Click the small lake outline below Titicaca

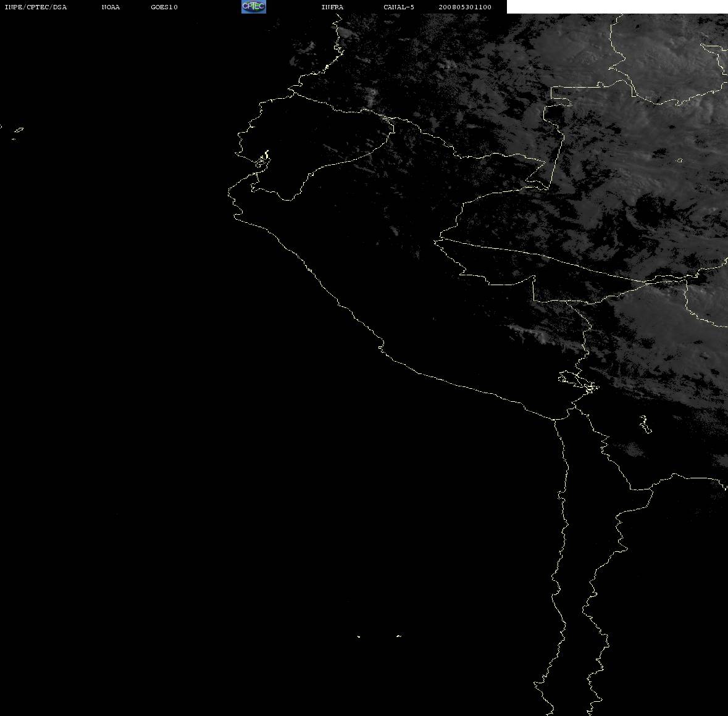coord(645,424)
